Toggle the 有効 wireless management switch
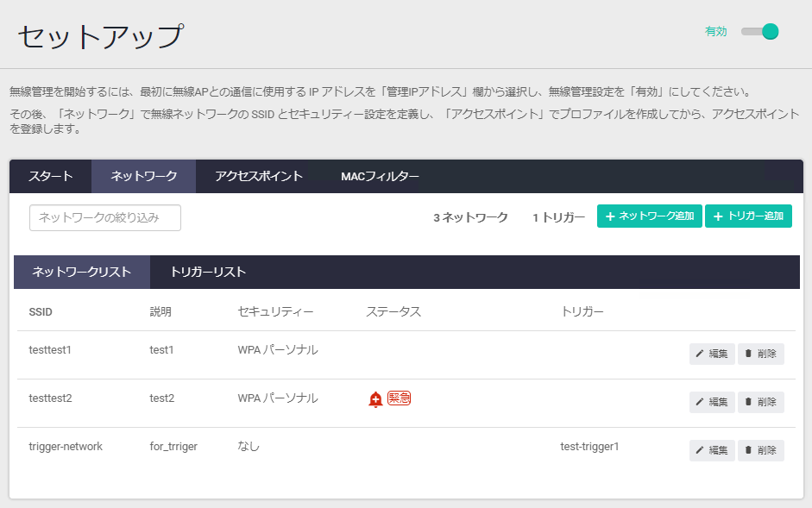The height and width of the screenshot is (508, 812). pyautogui.click(x=760, y=32)
